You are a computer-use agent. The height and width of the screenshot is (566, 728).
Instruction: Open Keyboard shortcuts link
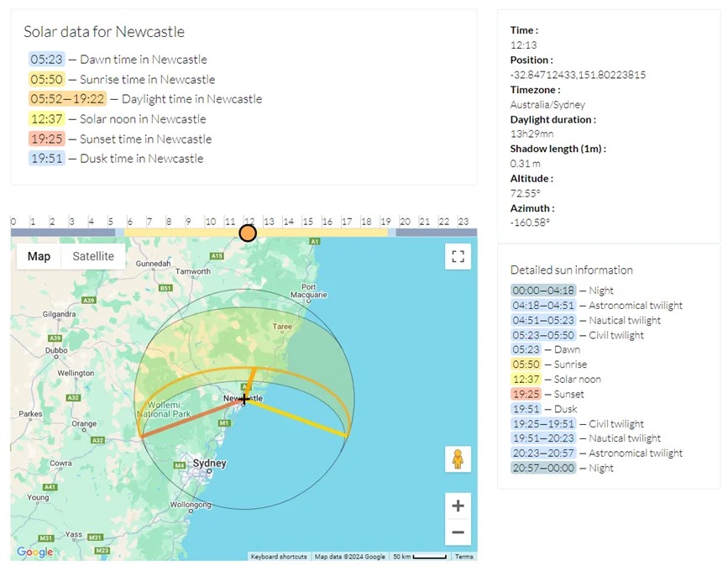280,557
